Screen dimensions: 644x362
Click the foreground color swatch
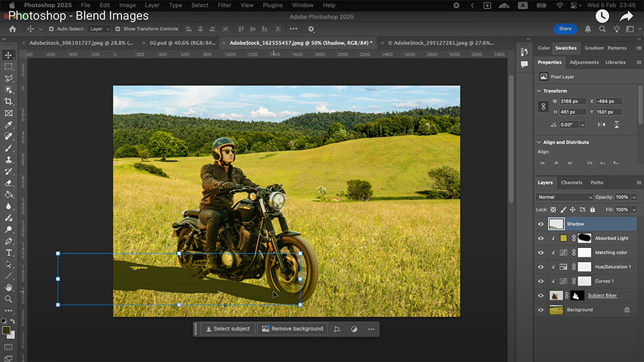coord(6,330)
